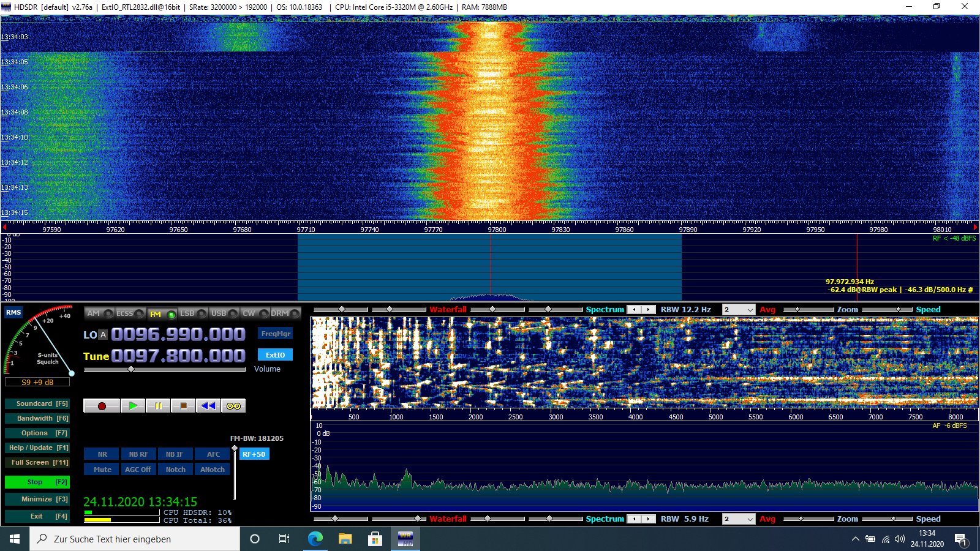Viewport: 980px width, 551px height.
Task: Toggle the RF+50 display button
Action: point(254,454)
